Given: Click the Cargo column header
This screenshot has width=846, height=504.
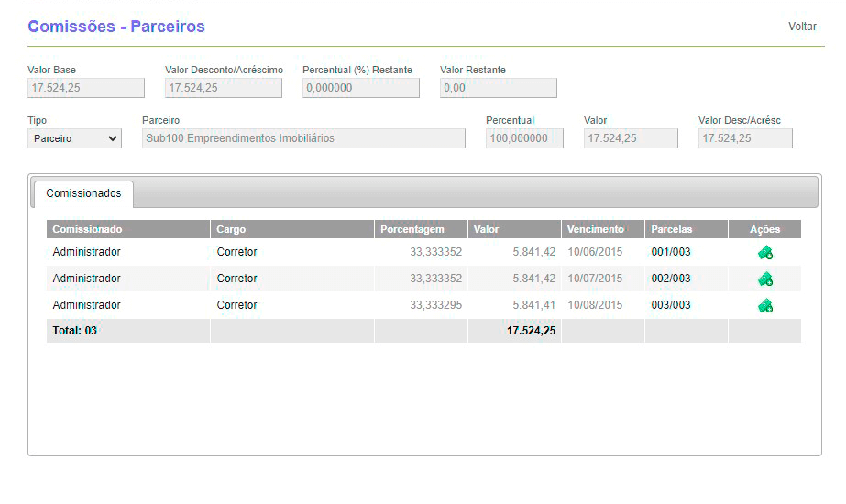Looking at the screenshot, I should click(231, 229).
